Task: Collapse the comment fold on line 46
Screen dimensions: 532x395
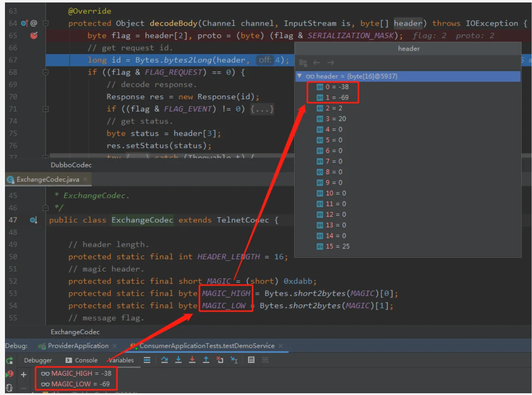Action: (46, 208)
